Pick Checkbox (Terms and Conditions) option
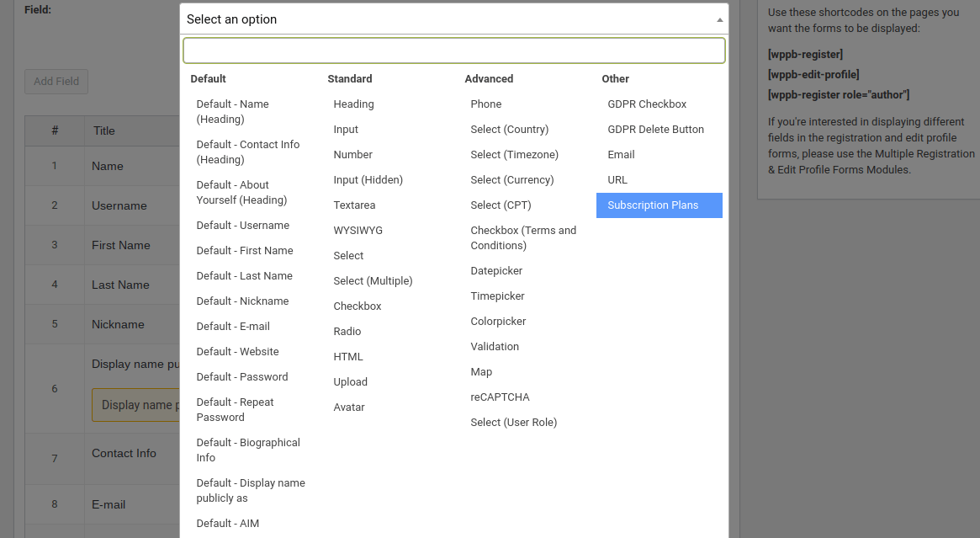Screen dimensions: 980x538 522,237
